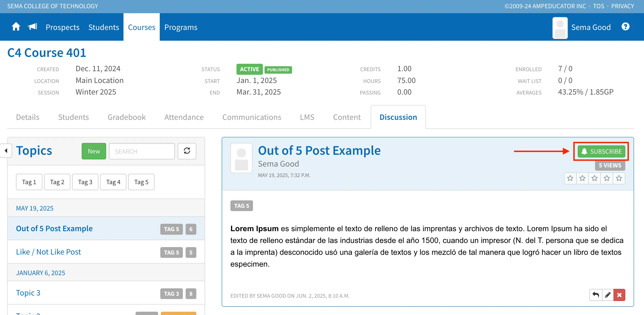
Task: Open the Students menu in the top navigation
Action: pyautogui.click(x=104, y=27)
